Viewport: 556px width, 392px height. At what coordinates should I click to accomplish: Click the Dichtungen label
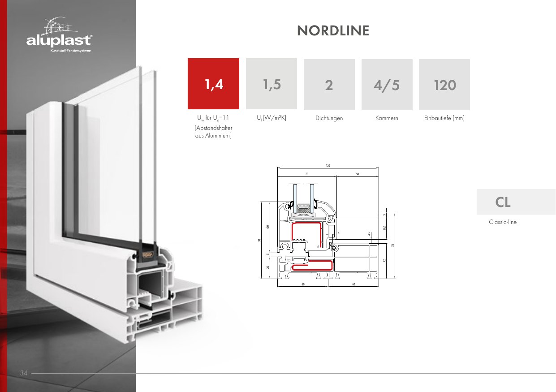[x=329, y=118]
